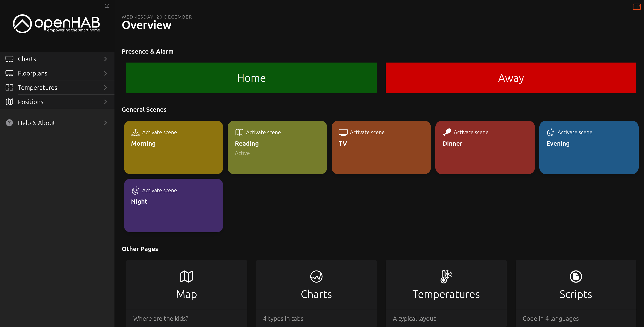Screen dimensions: 644x327
Task: Expand the Positions sidebar chevron
Action: (x=106, y=102)
